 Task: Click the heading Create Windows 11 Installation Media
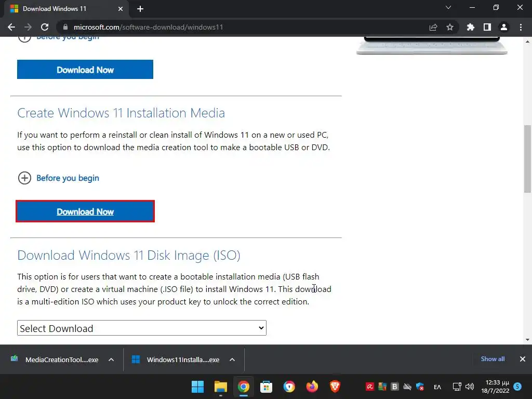pos(121,113)
